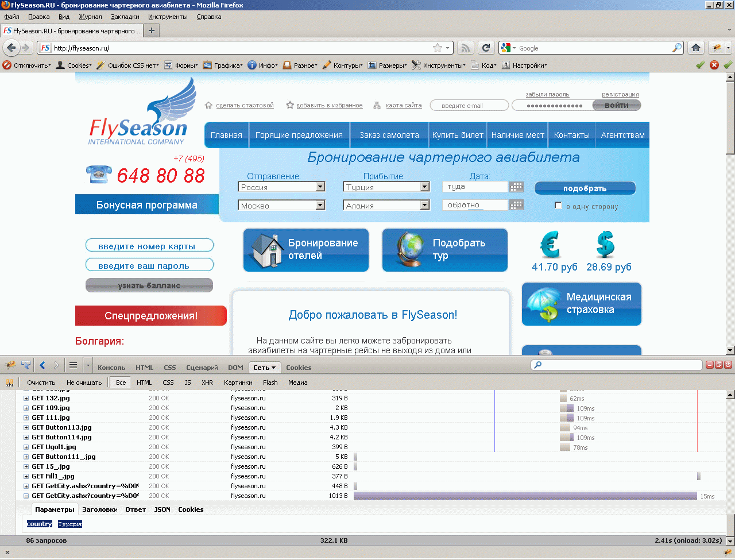Deactivate Firebug with the red power icon

tap(728, 365)
